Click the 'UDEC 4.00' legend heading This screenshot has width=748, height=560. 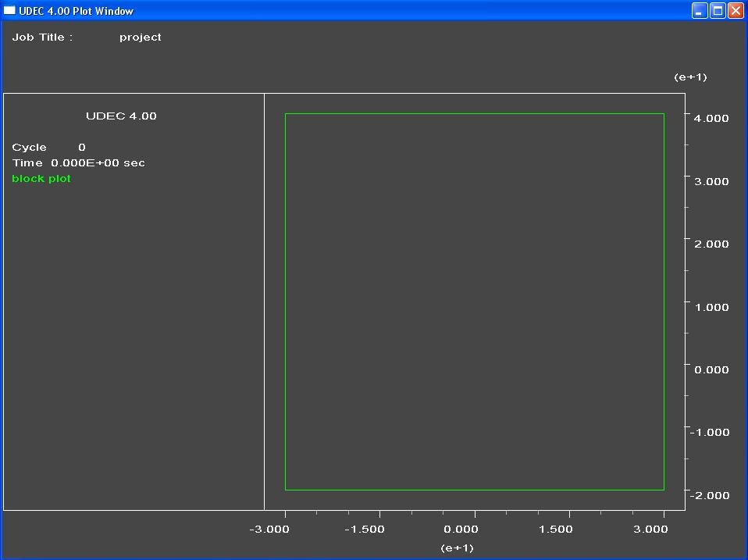[x=121, y=116]
